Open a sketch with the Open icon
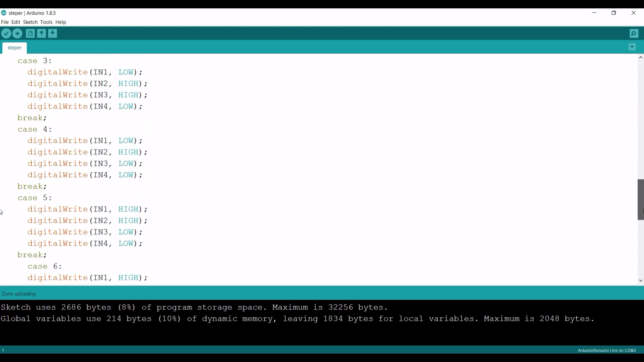 pos(41,34)
